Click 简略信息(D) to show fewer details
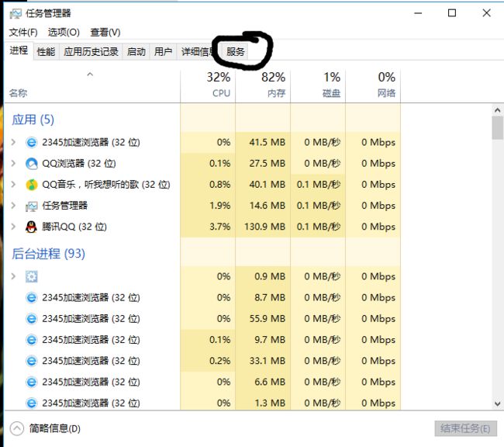The image size is (504, 447). 54,428
